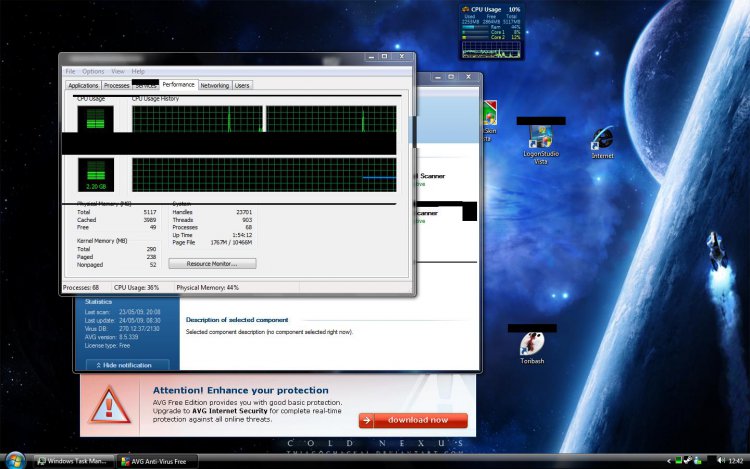Switch to the Processes tab

(x=116, y=85)
